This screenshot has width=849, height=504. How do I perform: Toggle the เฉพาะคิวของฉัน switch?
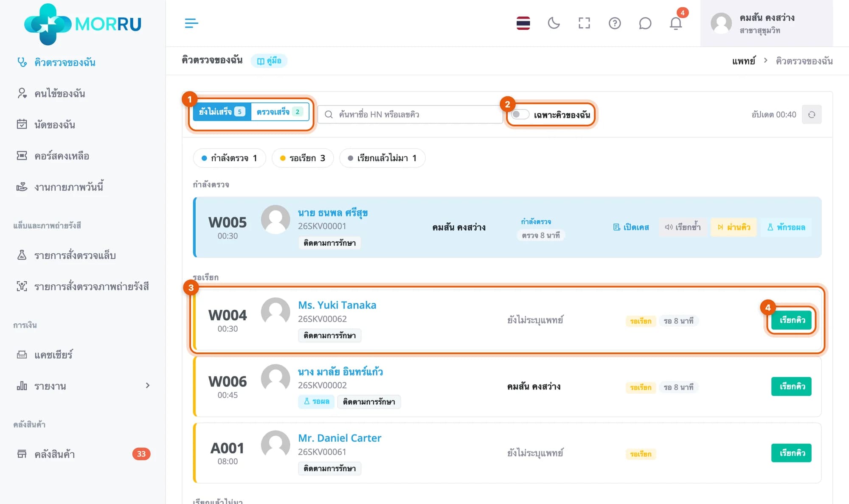tap(520, 115)
